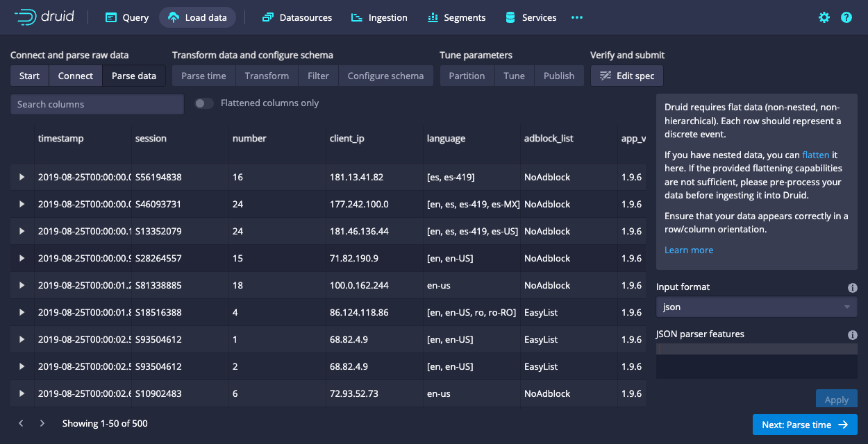
Task: Open the Edit spec view
Action: (626, 76)
